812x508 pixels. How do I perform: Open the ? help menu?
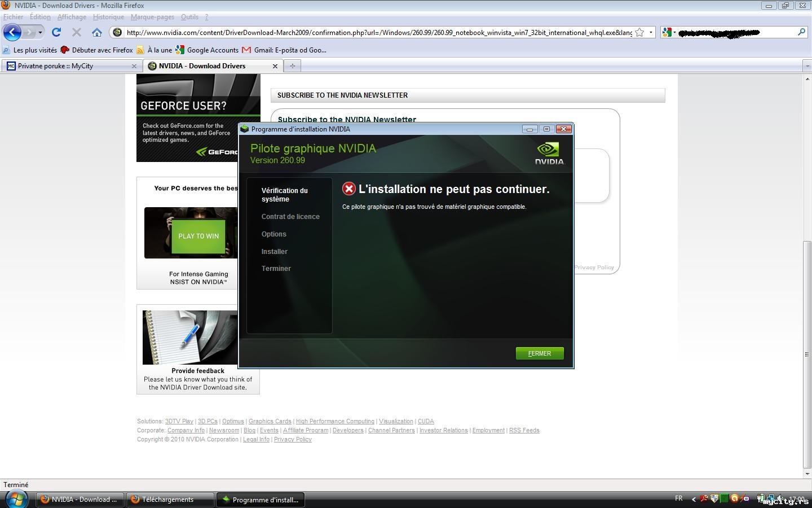(206, 17)
